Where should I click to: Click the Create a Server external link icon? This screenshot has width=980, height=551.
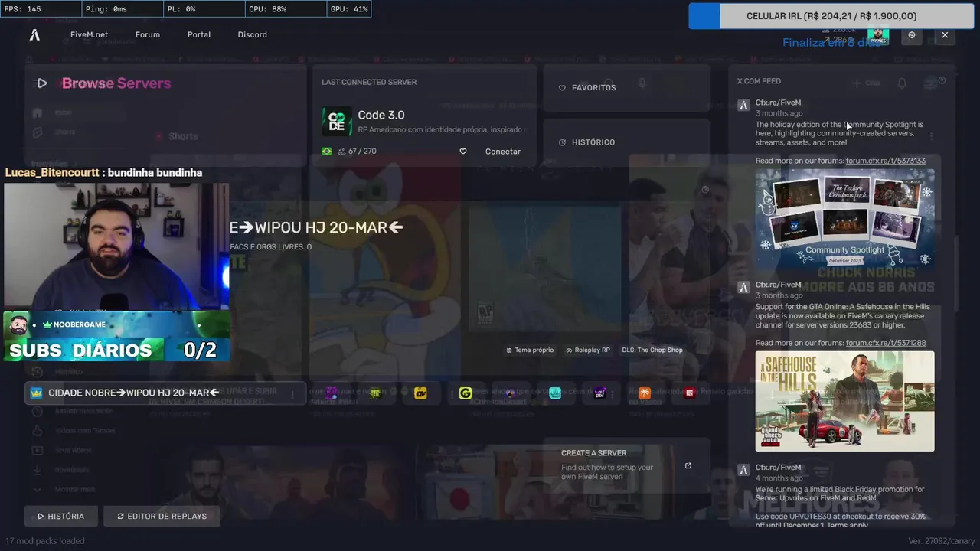[x=688, y=465]
